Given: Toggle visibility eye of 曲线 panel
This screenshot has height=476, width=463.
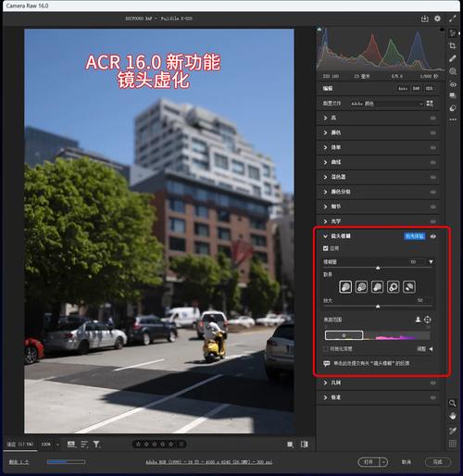Looking at the screenshot, I should tap(433, 162).
